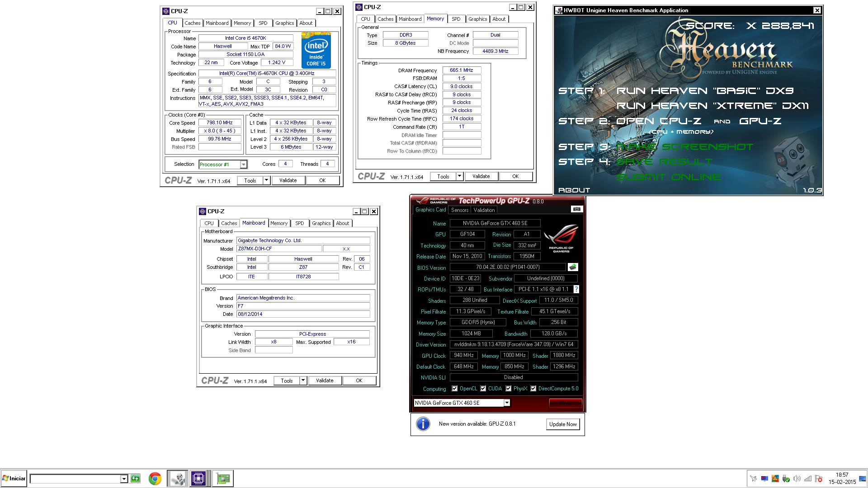Image resolution: width=868 pixels, height=488 pixels.
Task: Click Update Now for GPU-Z 0.8.1
Action: point(563,424)
